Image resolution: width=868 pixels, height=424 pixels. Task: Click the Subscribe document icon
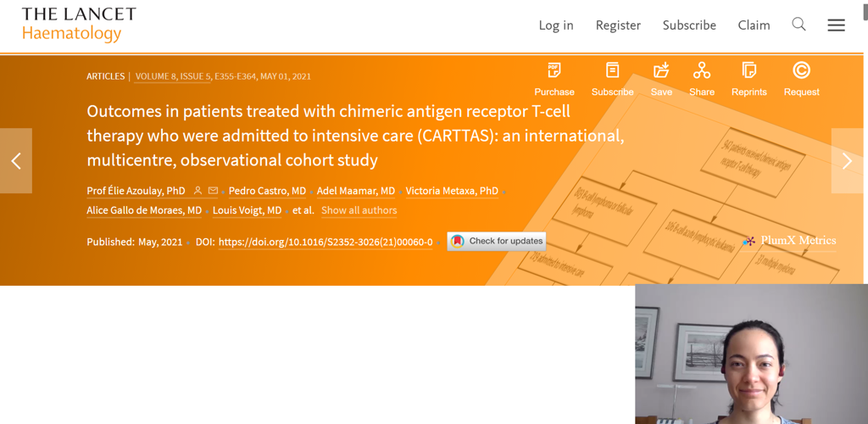point(612,71)
